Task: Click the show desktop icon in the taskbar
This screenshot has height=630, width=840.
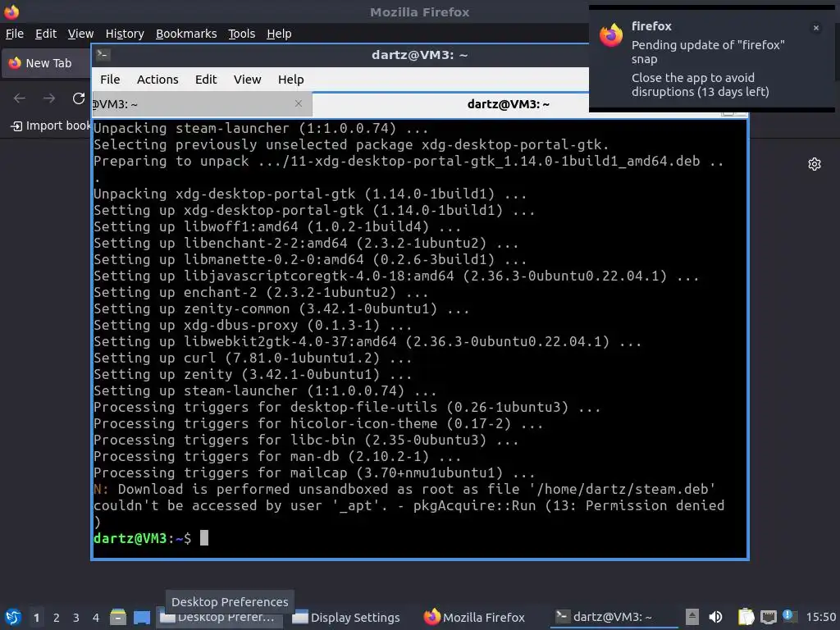Action: click(142, 617)
